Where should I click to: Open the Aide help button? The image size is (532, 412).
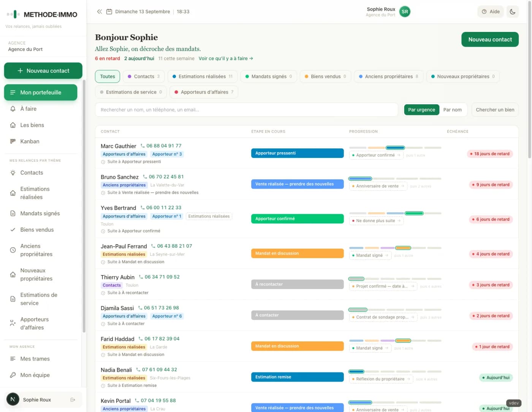coord(491,12)
